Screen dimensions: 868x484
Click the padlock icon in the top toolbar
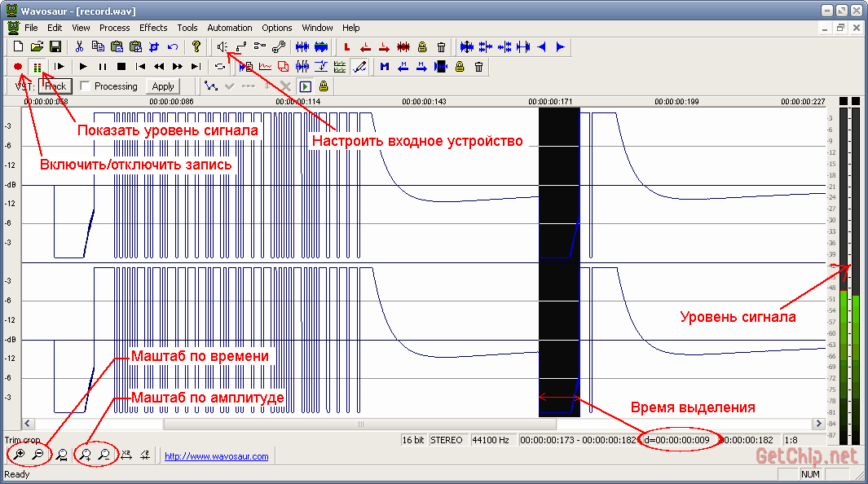tap(422, 47)
